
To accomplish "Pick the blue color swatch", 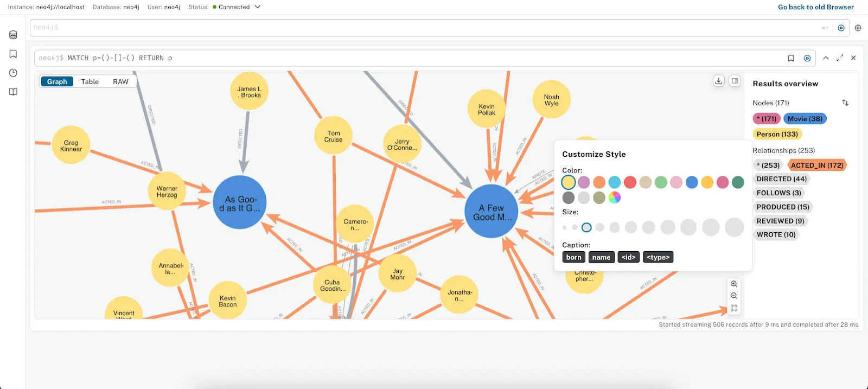I will [x=692, y=182].
